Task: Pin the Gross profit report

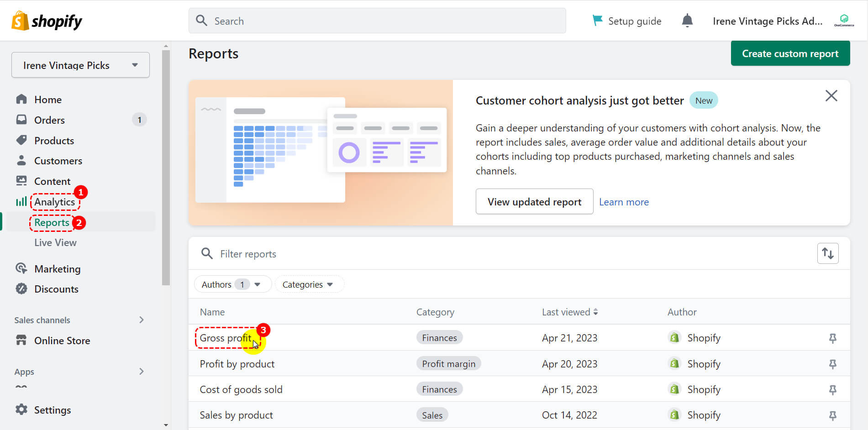Action: (x=833, y=338)
